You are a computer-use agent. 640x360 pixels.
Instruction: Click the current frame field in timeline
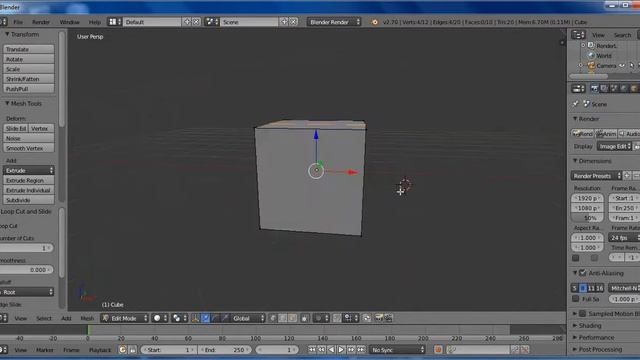click(276, 350)
